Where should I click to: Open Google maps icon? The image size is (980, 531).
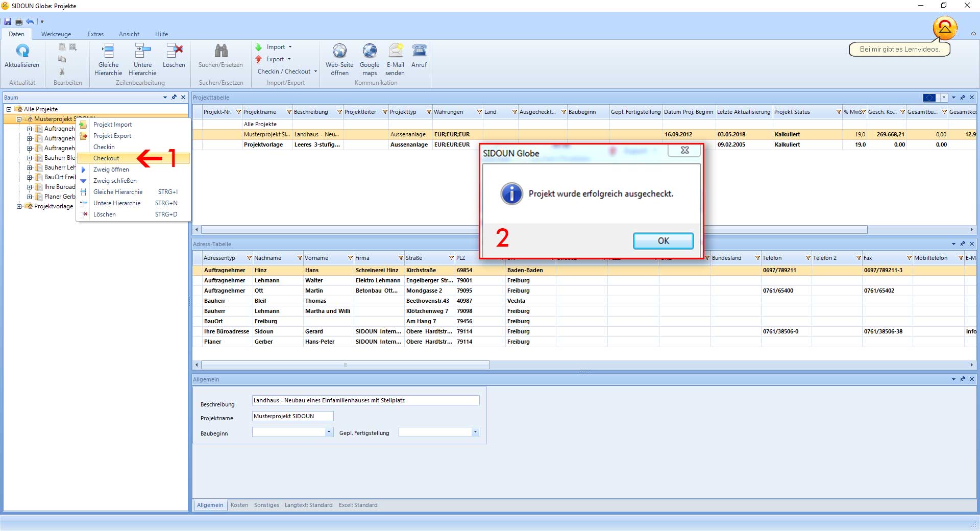[x=370, y=51]
